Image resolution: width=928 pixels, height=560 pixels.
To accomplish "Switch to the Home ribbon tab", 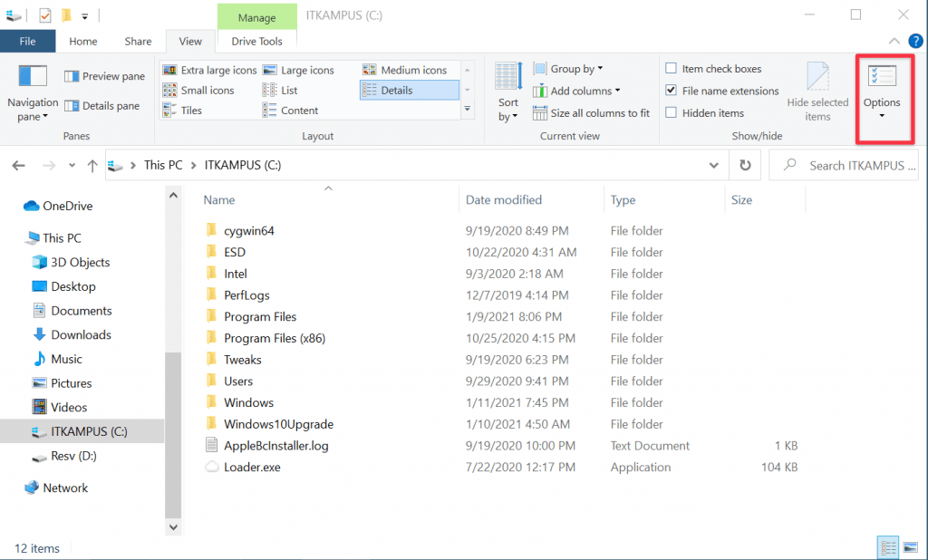I will pos(82,41).
